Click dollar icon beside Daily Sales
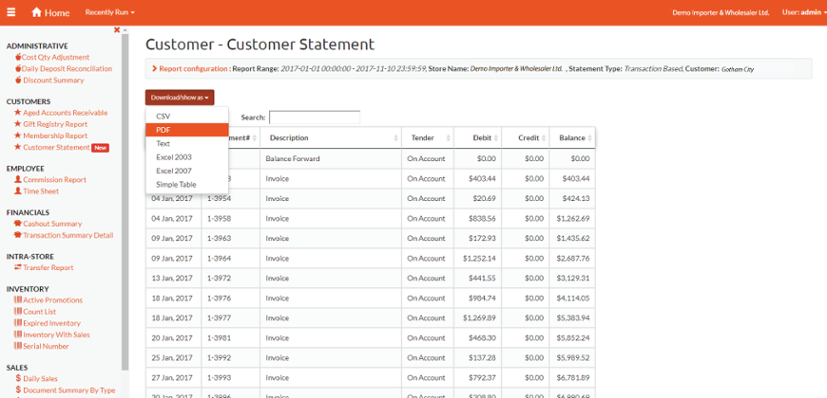Image resolution: width=827 pixels, height=398 pixels. 18,378
